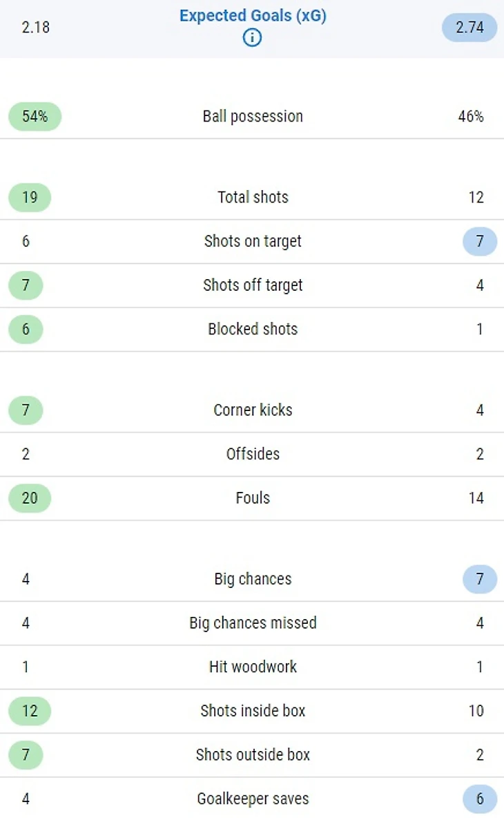Click the Shots outside box label
The height and width of the screenshot is (818, 504).
pos(253,755)
